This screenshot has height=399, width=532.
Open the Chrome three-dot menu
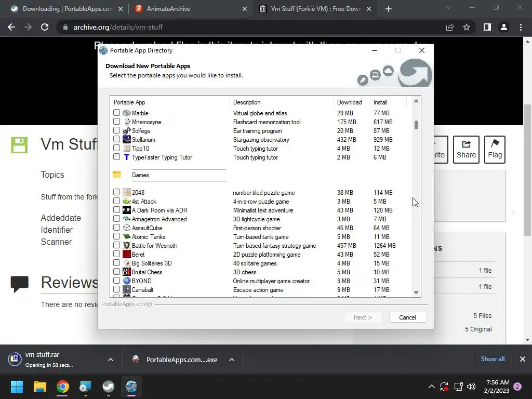[x=521, y=27]
